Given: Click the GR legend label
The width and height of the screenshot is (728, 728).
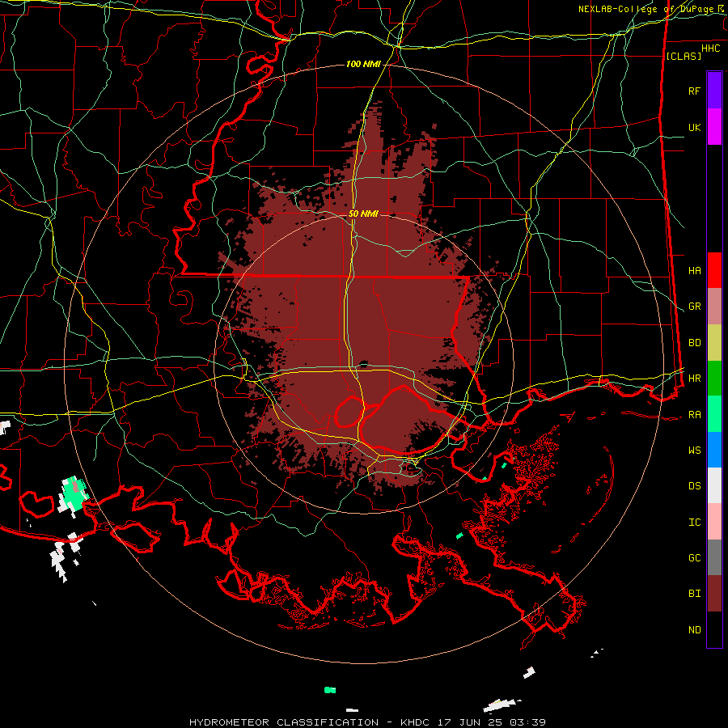Looking at the screenshot, I should pyautogui.click(x=694, y=307).
